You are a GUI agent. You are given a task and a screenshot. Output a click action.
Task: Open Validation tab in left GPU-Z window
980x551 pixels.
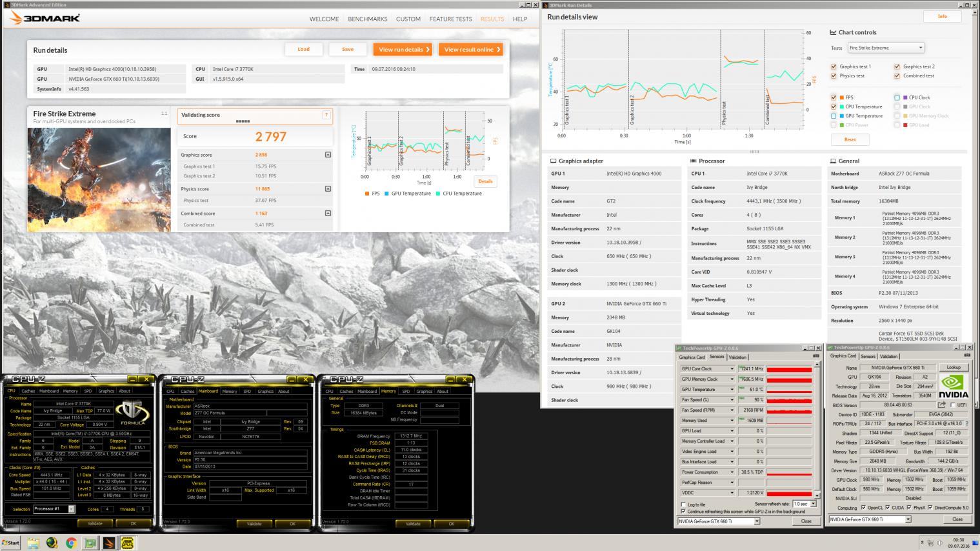pyautogui.click(x=737, y=357)
